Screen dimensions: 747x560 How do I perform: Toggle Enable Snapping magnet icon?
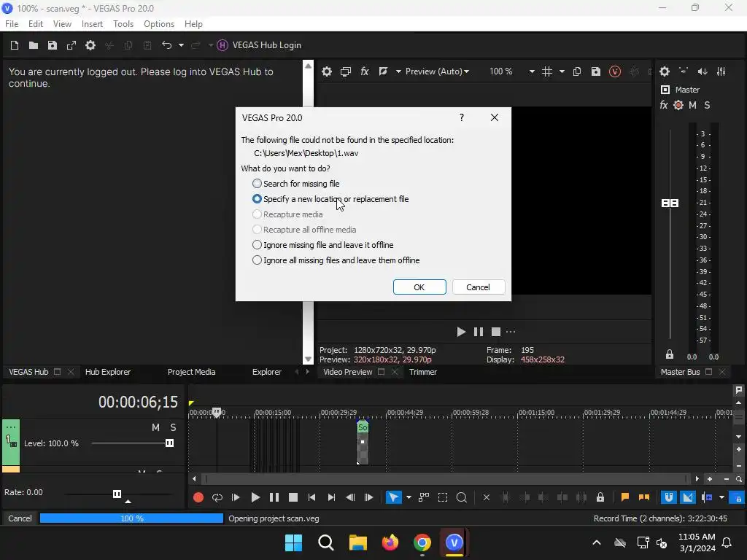click(669, 497)
